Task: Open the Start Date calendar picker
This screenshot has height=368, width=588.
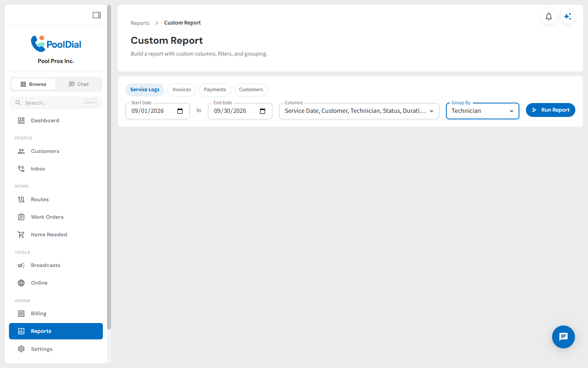Action: click(180, 111)
